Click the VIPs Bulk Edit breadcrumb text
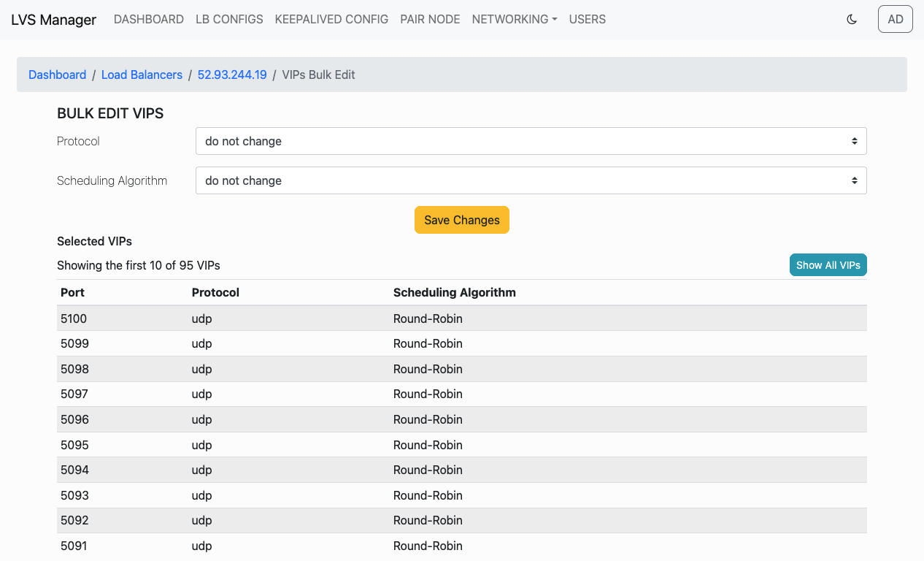This screenshot has height=561, width=924. pyautogui.click(x=319, y=75)
